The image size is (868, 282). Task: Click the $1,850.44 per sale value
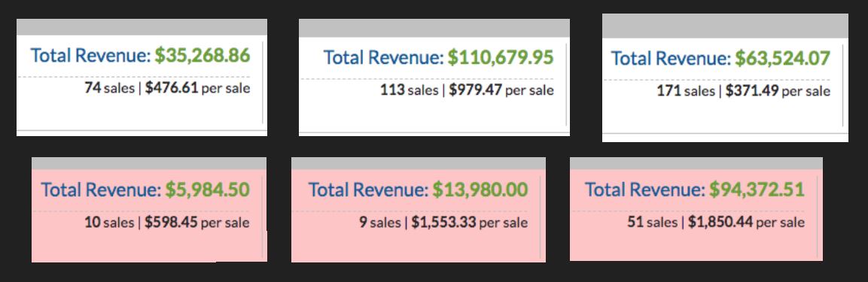point(720,223)
